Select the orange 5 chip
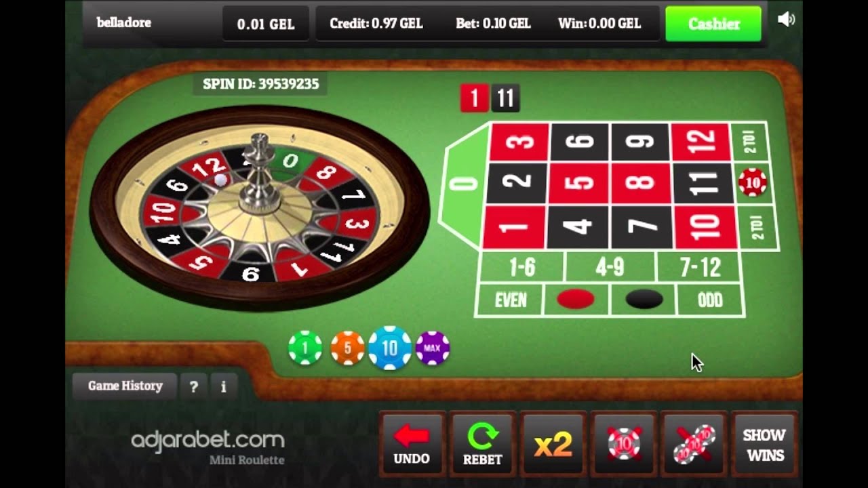868x488 pixels. click(347, 348)
